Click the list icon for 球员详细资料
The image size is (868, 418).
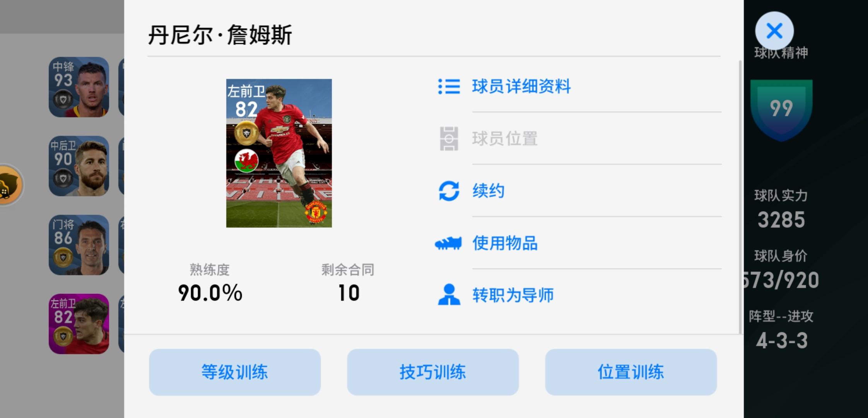[449, 87]
